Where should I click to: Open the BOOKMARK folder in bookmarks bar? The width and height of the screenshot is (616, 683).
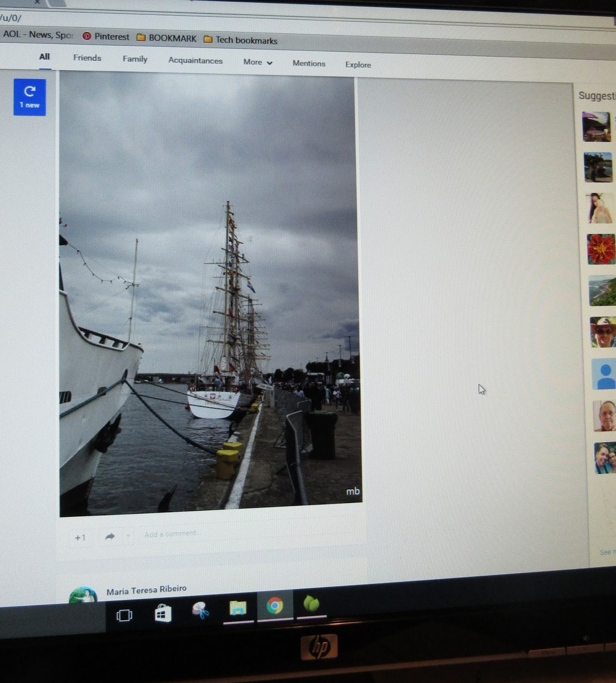coord(167,38)
